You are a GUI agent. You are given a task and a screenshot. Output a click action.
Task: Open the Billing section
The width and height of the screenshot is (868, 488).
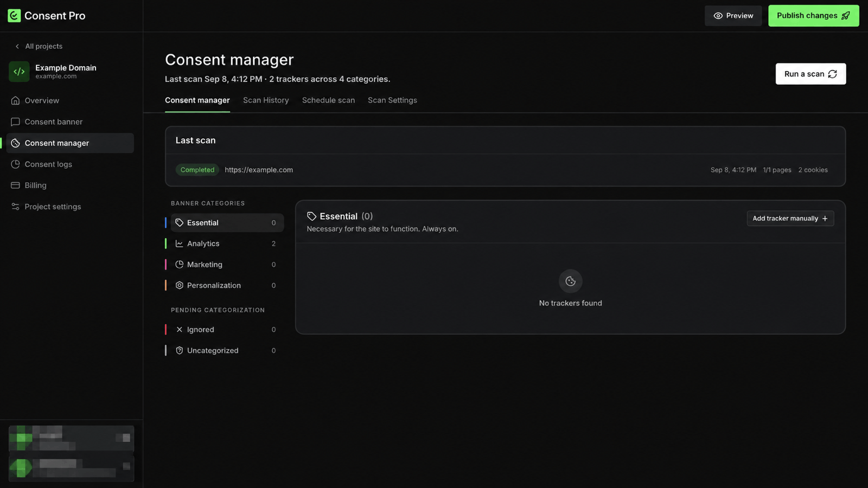70,185
